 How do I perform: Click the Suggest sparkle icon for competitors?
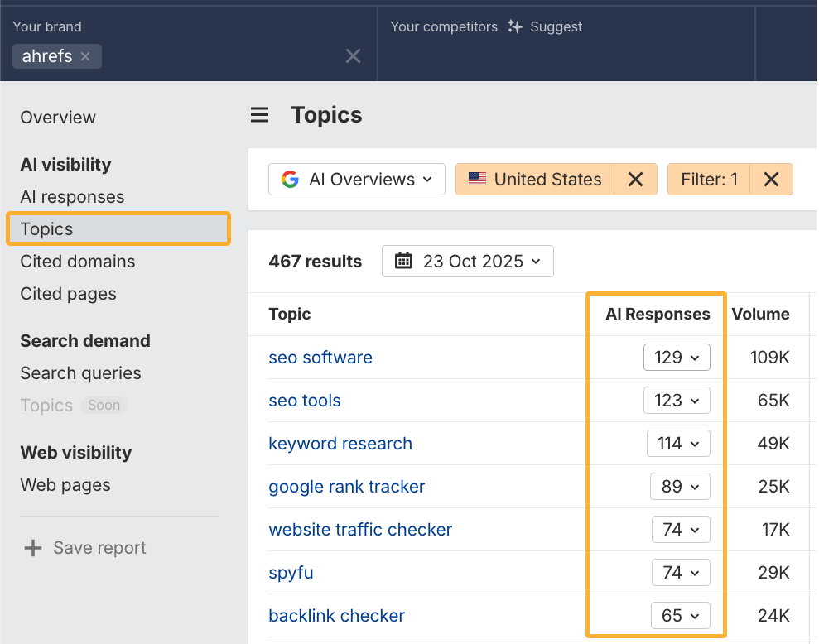pyautogui.click(x=515, y=26)
